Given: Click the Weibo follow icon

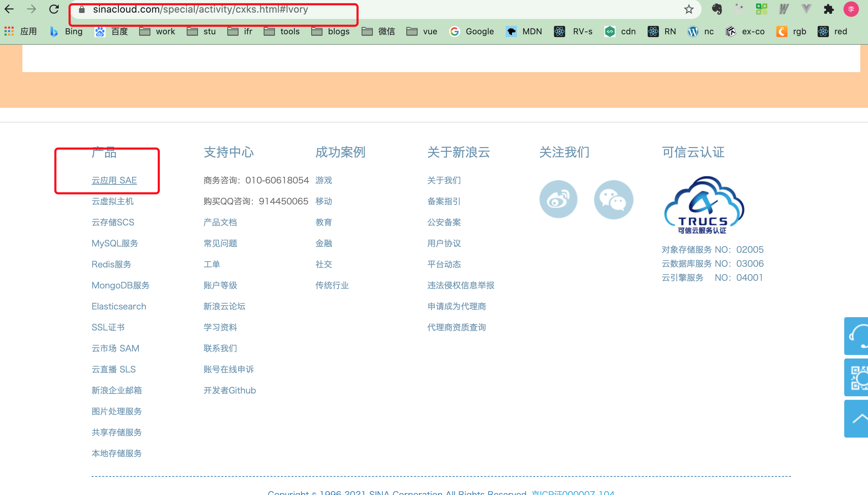Looking at the screenshot, I should coord(558,199).
